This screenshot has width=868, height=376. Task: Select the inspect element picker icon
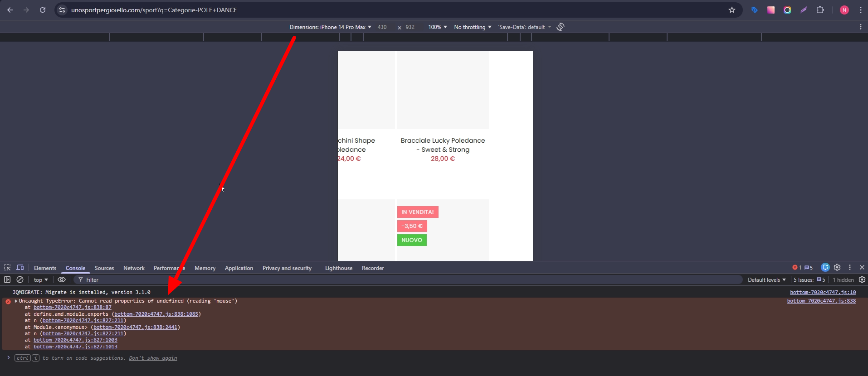pyautogui.click(x=7, y=268)
